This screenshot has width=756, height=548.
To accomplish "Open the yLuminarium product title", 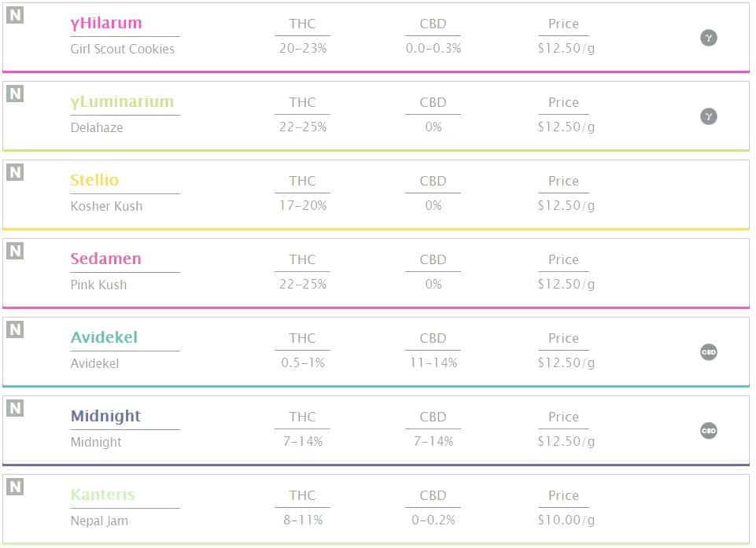I will pyautogui.click(x=122, y=102).
